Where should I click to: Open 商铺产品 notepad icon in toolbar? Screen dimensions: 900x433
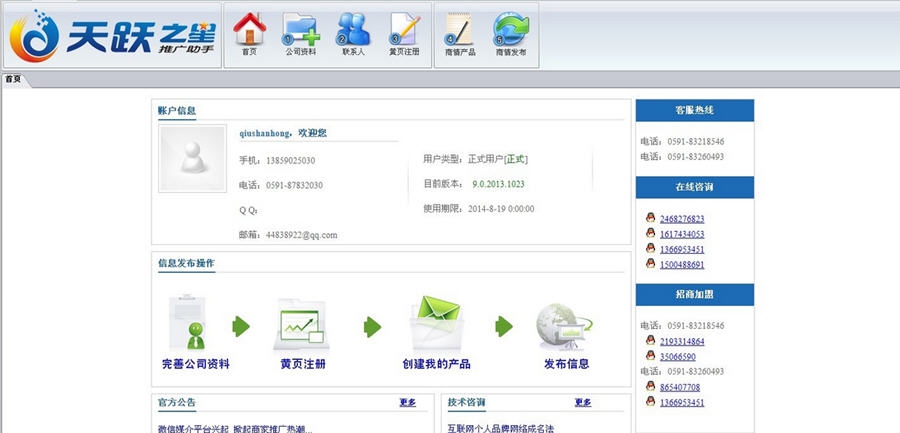coord(459,29)
